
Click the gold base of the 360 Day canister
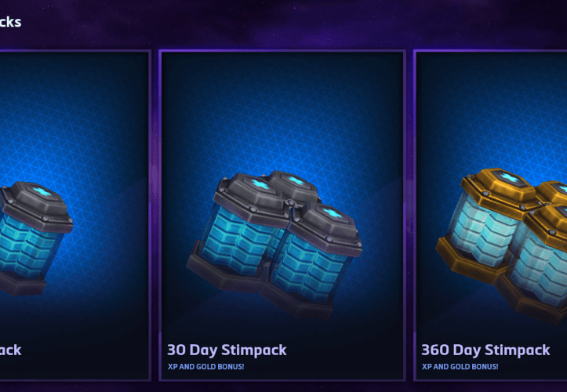click(470, 262)
